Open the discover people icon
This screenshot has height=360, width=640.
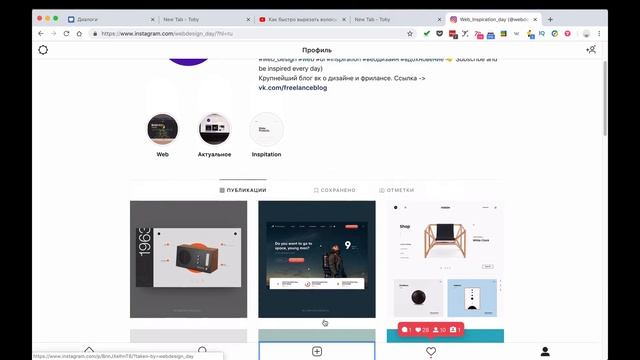point(591,50)
